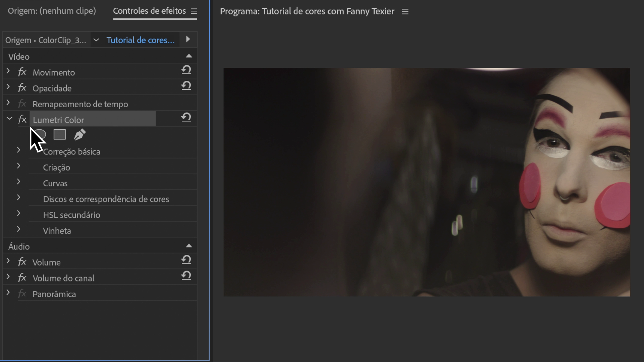This screenshot has width=644, height=362.
Task: Reset the Opacidade effect
Action: [x=186, y=86]
